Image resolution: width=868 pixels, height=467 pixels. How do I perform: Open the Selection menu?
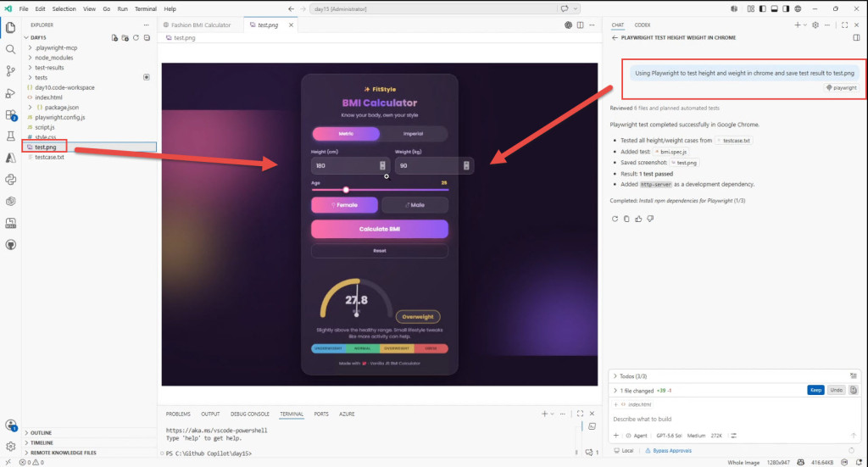tap(64, 8)
